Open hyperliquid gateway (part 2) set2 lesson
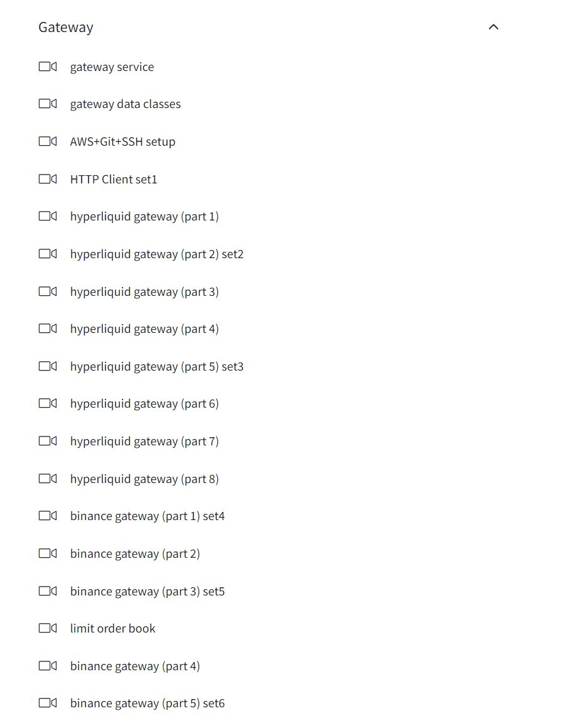Viewport: 564px width, 728px height. point(157,254)
